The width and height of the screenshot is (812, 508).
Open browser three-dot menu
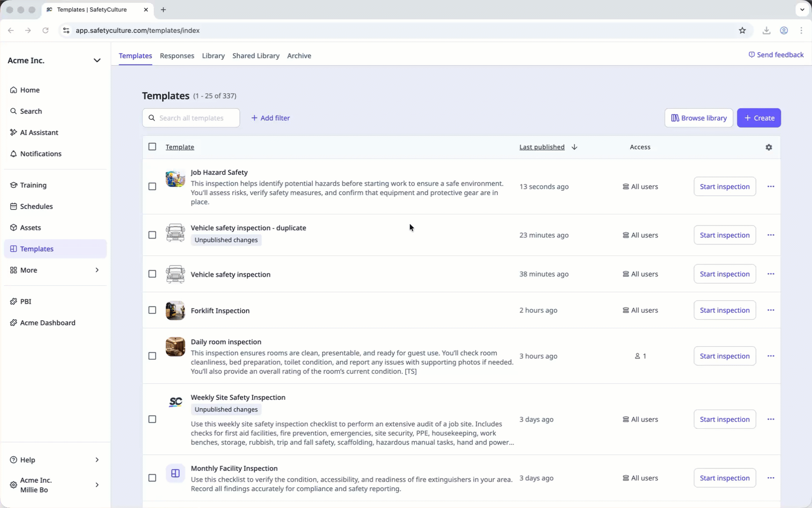pos(801,30)
